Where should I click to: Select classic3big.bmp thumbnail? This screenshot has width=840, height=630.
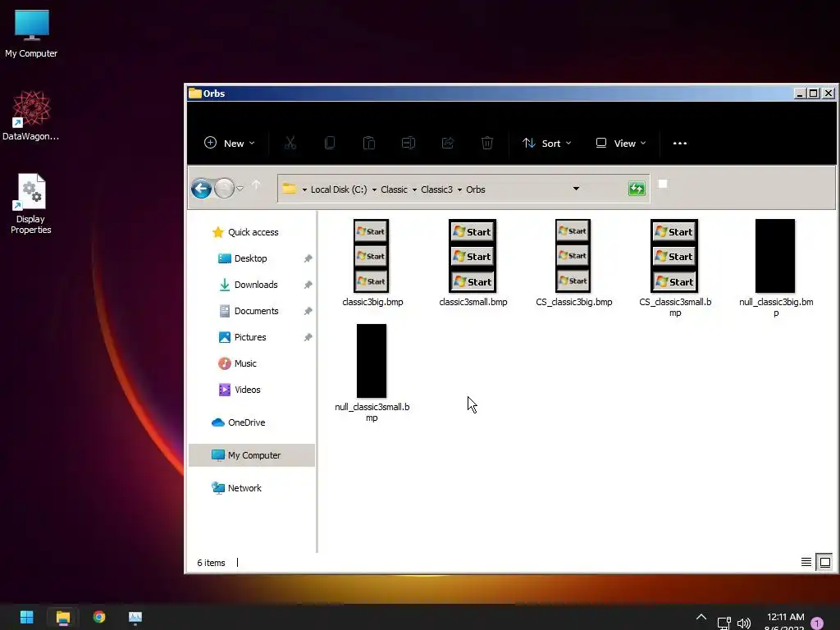click(x=372, y=256)
